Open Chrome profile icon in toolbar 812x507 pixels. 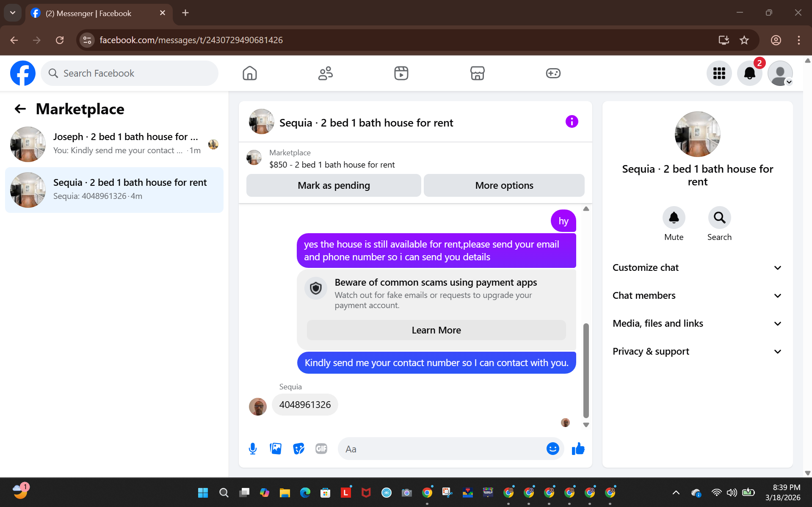coord(776,40)
